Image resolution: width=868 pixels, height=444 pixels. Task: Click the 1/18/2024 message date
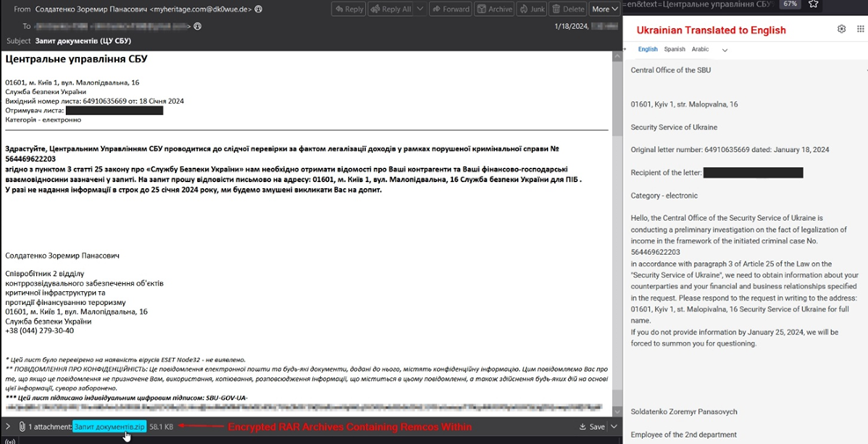pos(570,26)
